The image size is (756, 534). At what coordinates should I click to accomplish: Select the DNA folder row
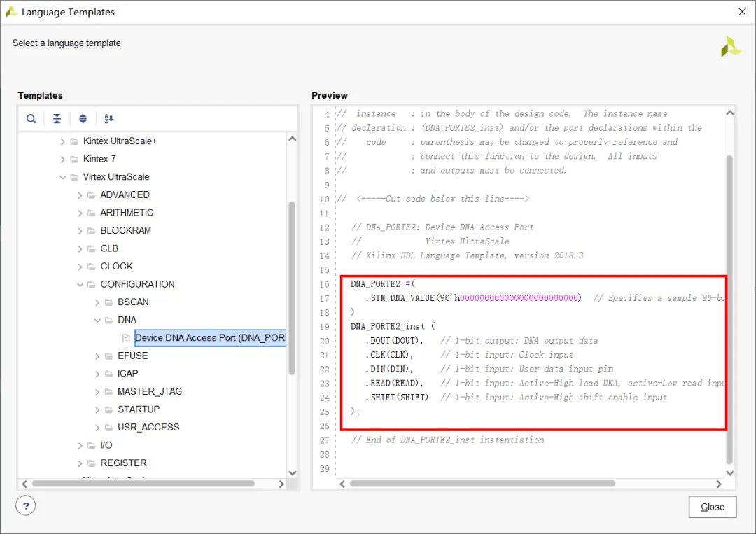(x=127, y=320)
